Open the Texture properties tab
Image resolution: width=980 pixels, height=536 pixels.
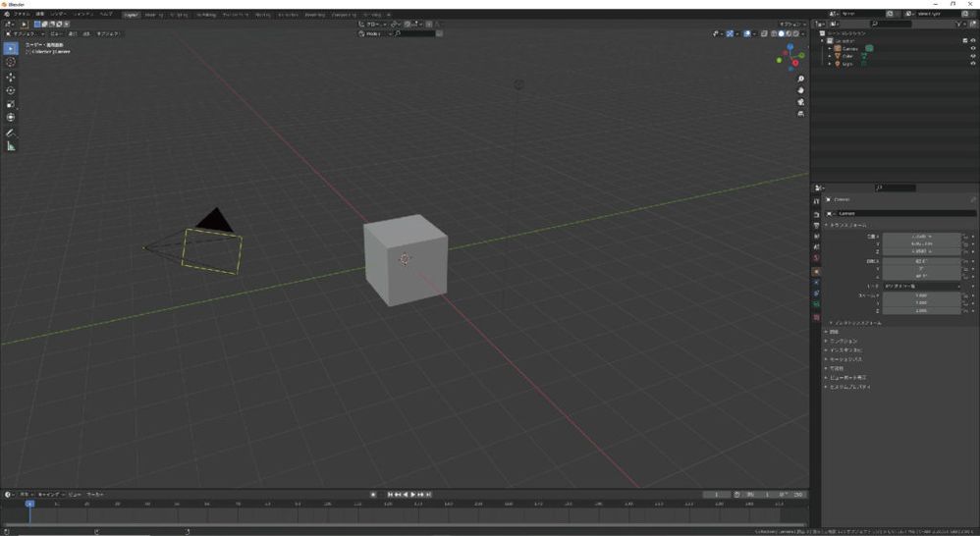pos(816,317)
